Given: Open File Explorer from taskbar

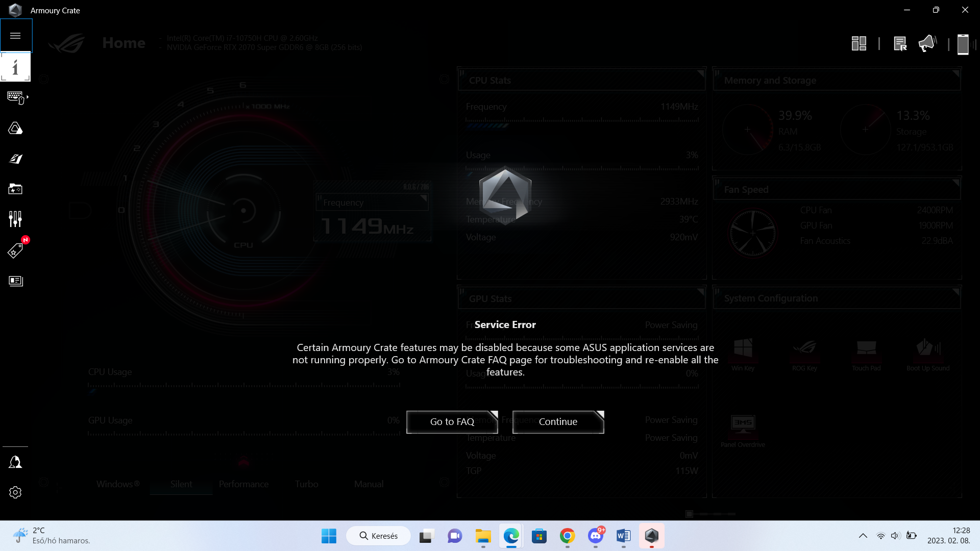Looking at the screenshot, I should 483,536.
